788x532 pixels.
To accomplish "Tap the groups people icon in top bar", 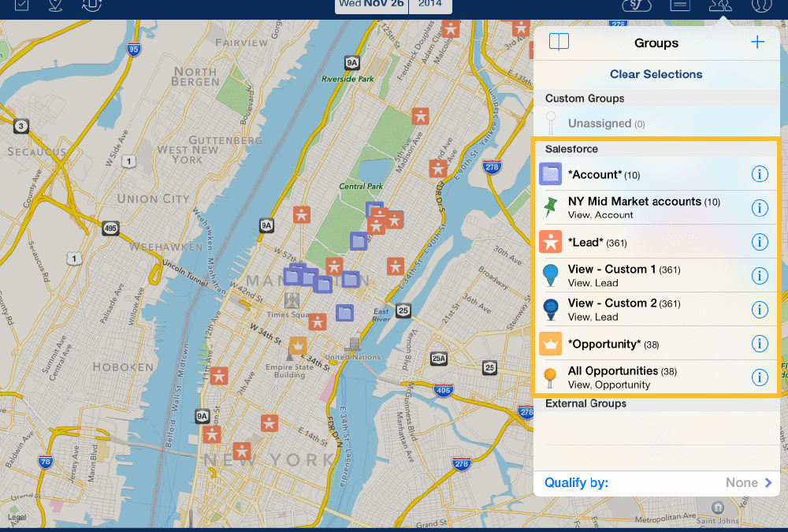I will pos(720,5).
